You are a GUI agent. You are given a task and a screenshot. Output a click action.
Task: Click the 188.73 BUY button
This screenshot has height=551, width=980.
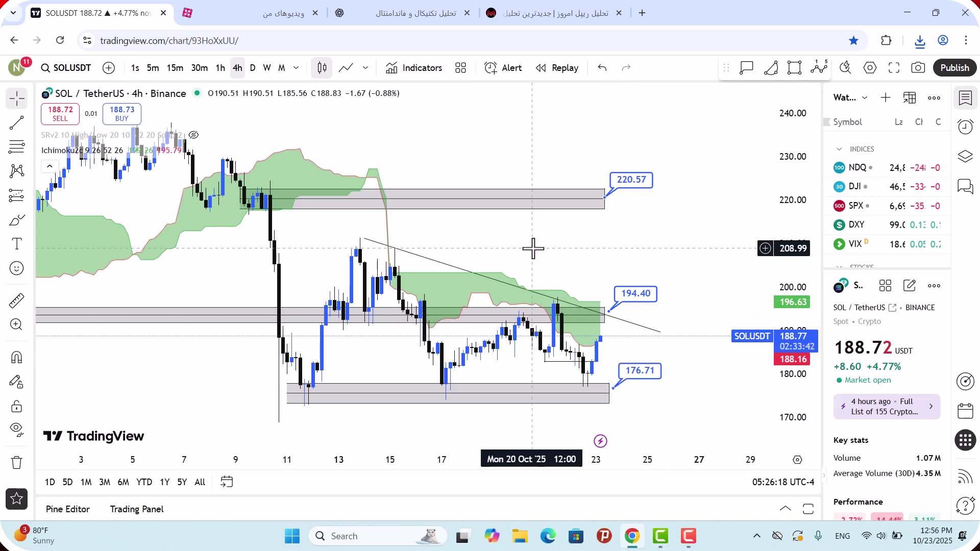(122, 114)
